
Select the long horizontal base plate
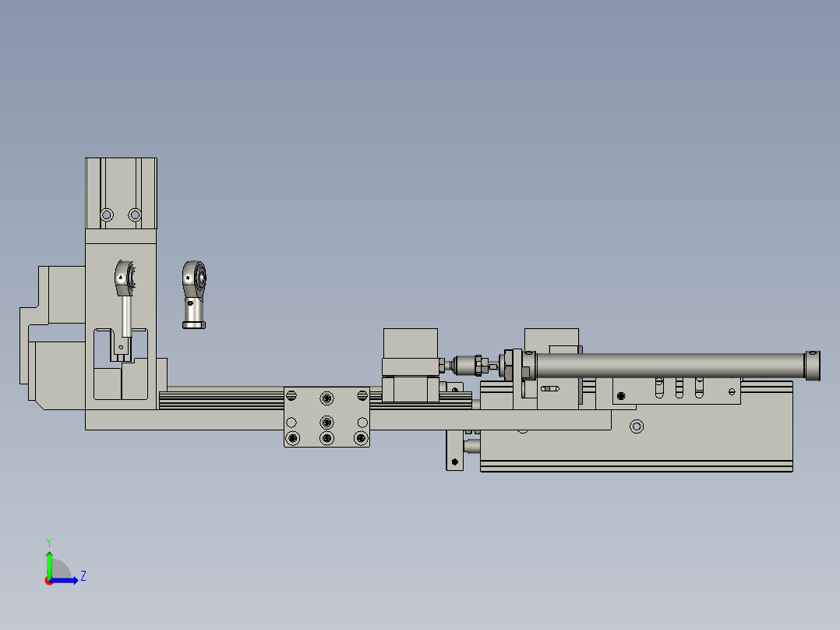[348, 419]
